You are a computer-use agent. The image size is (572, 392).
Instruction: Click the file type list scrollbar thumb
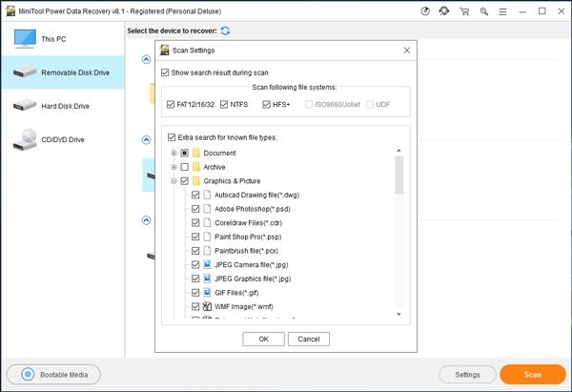[x=399, y=175]
